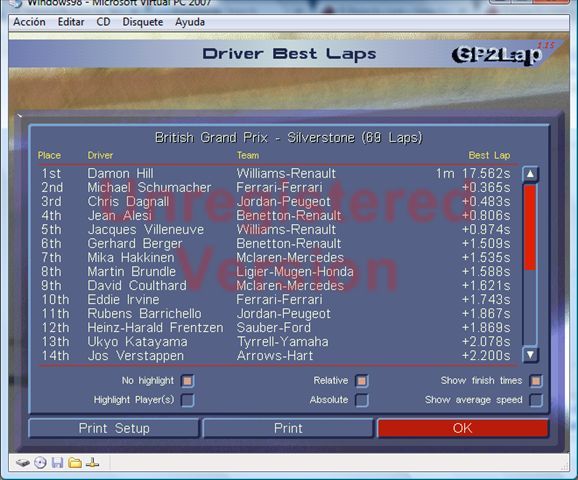Select the Mika Hakkinen row
The image size is (578, 480).
[x=275, y=258]
